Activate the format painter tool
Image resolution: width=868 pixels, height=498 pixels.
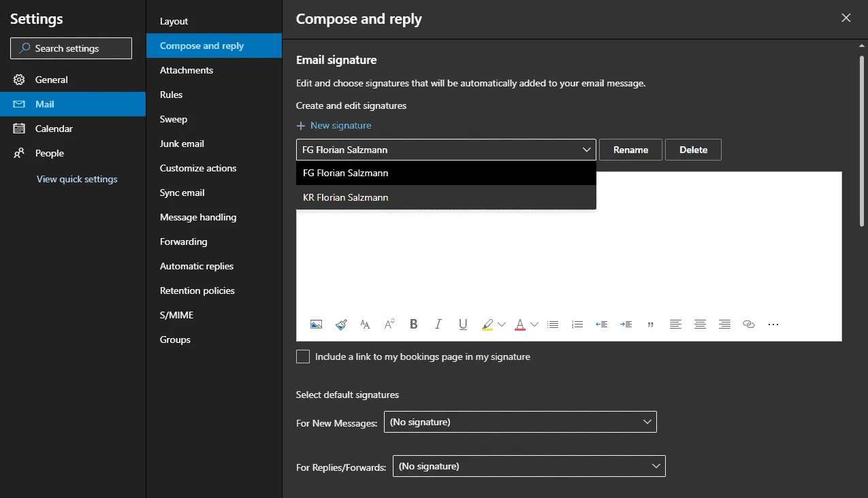click(341, 325)
